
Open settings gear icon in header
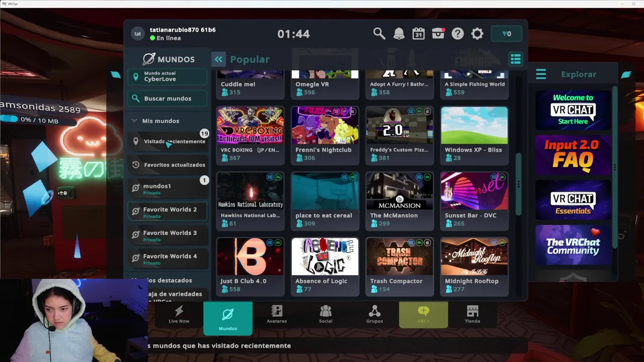(x=477, y=34)
